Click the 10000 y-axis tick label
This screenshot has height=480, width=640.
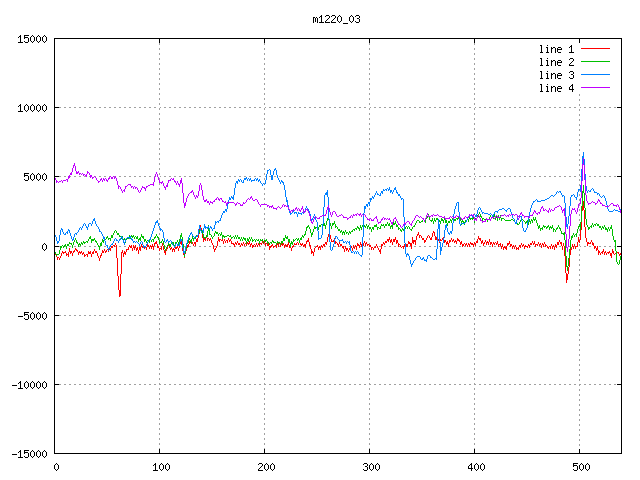point(31,108)
